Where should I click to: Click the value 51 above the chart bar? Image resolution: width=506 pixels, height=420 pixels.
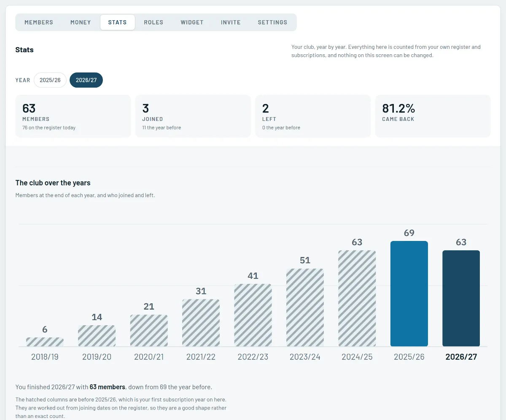coord(305,260)
